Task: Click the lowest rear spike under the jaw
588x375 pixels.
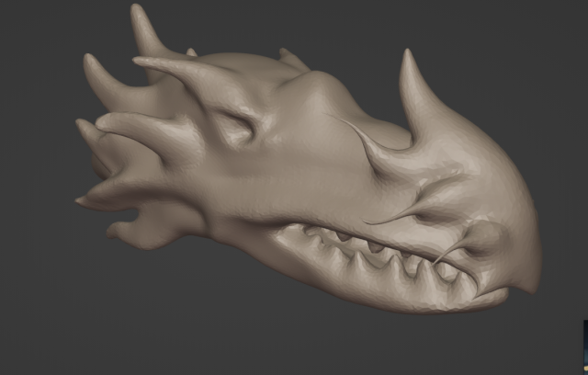Action: pyautogui.click(x=119, y=232)
